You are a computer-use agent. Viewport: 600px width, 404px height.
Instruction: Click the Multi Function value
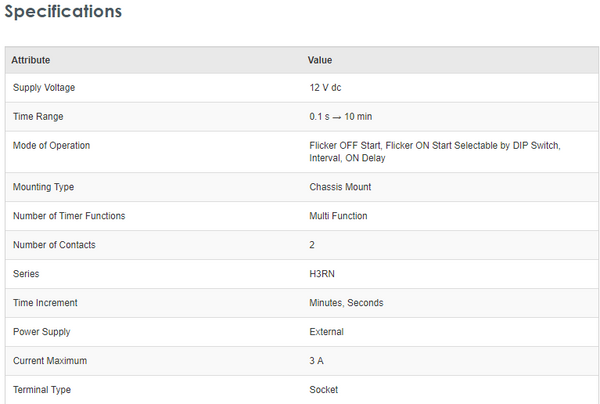click(x=338, y=216)
